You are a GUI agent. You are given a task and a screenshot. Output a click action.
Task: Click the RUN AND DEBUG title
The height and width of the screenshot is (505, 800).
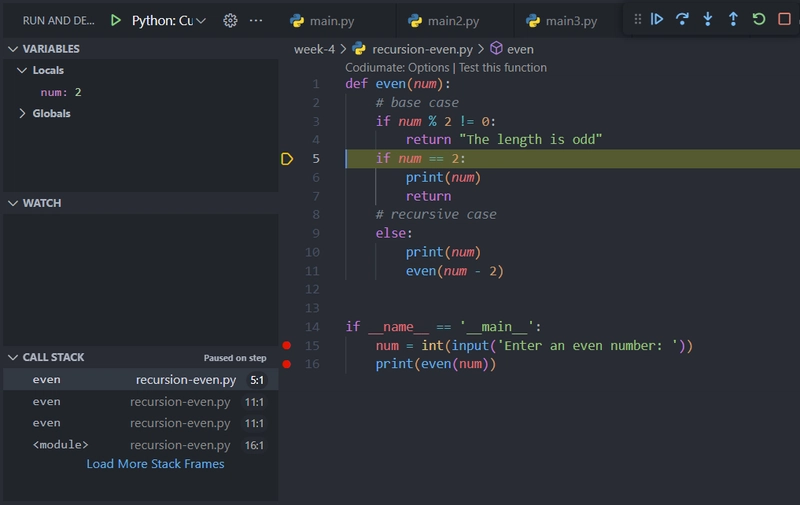coord(59,20)
